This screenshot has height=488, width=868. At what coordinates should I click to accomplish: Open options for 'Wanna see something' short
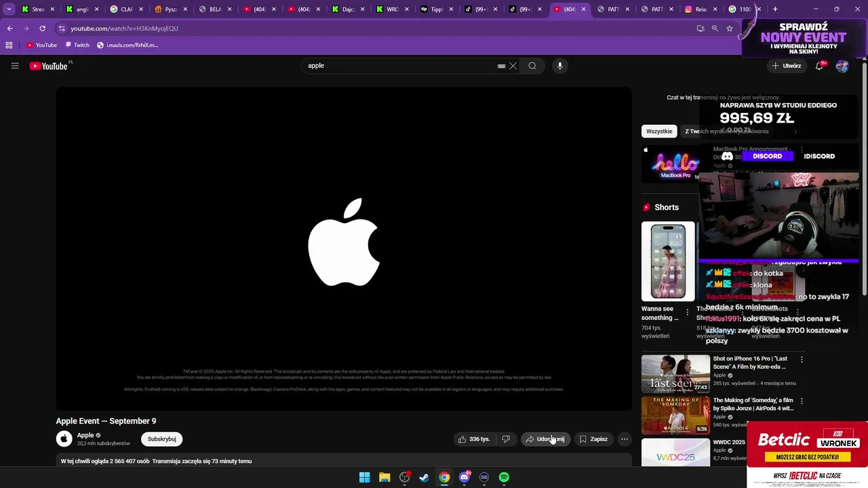(687, 312)
